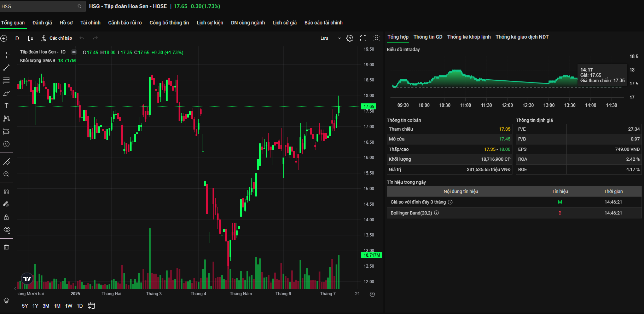Toggle hide all drawings eye icon

(6, 230)
